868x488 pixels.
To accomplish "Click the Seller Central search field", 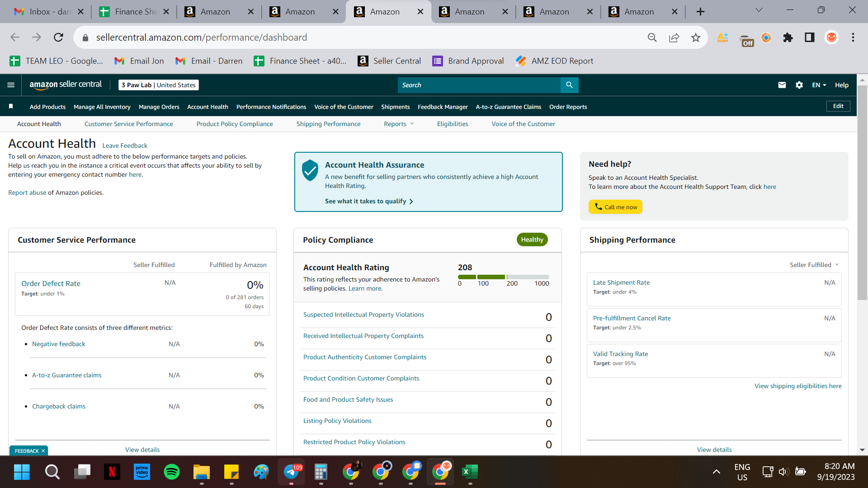I will (479, 85).
